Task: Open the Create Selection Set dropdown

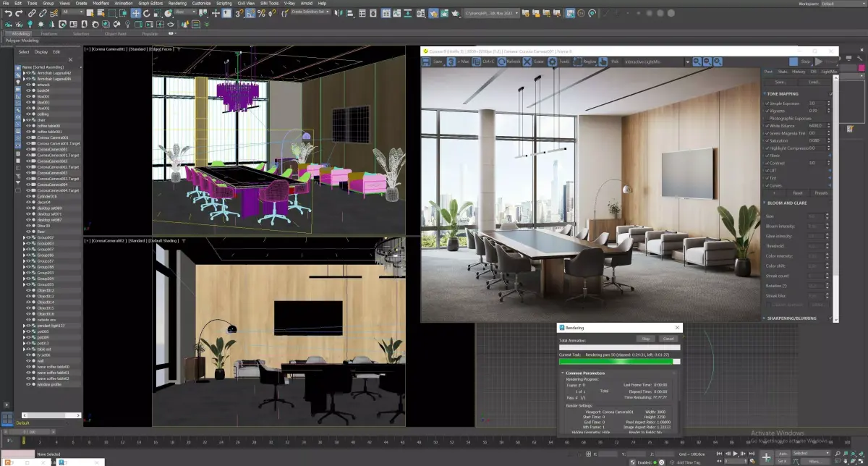Action: click(x=310, y=12)
